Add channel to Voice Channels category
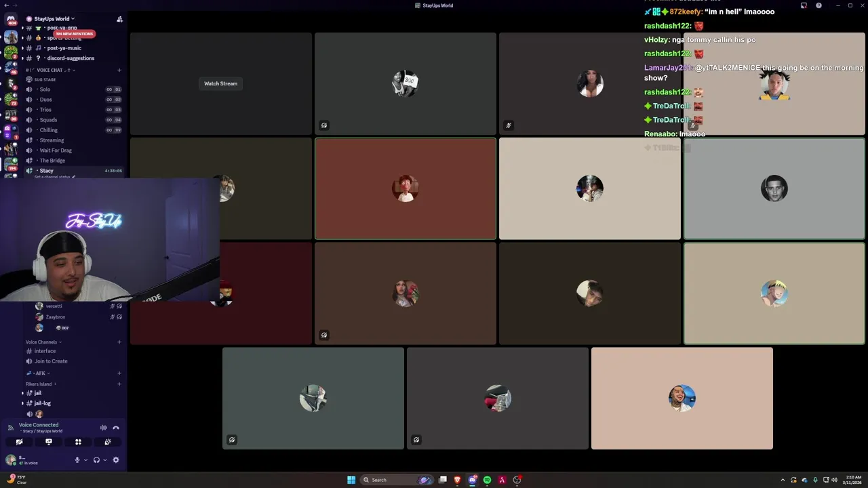 click(x=119, y=342)
